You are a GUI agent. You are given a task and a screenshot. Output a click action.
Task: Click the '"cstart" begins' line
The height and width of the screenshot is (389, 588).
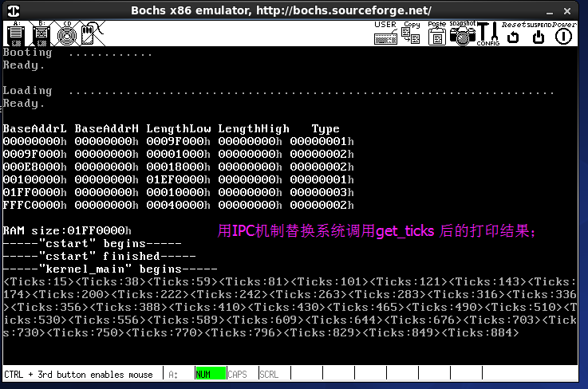pyautogui.click(x=93, y=244)
